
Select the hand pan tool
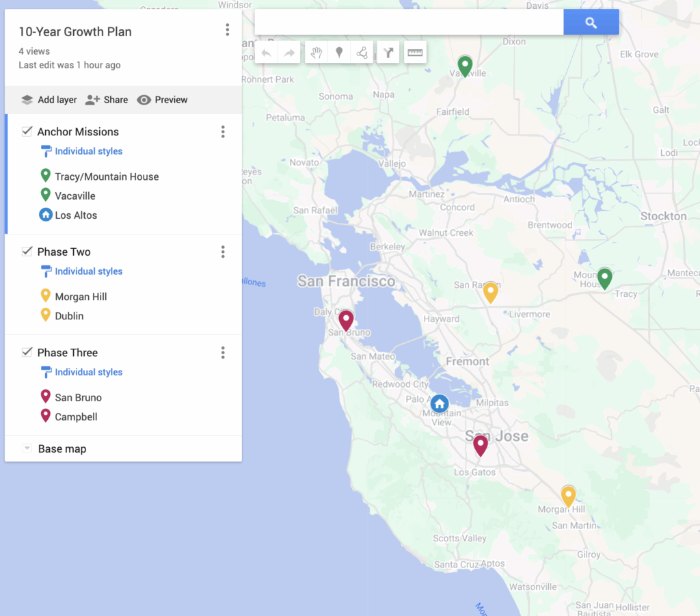pyautogui.click(x=316, y=53)
